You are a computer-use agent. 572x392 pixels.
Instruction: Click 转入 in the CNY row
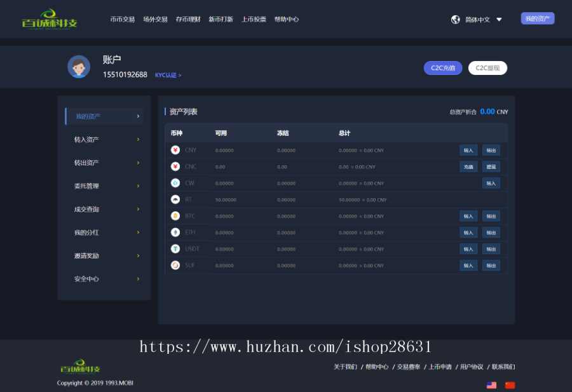click(x=468, y=150)
